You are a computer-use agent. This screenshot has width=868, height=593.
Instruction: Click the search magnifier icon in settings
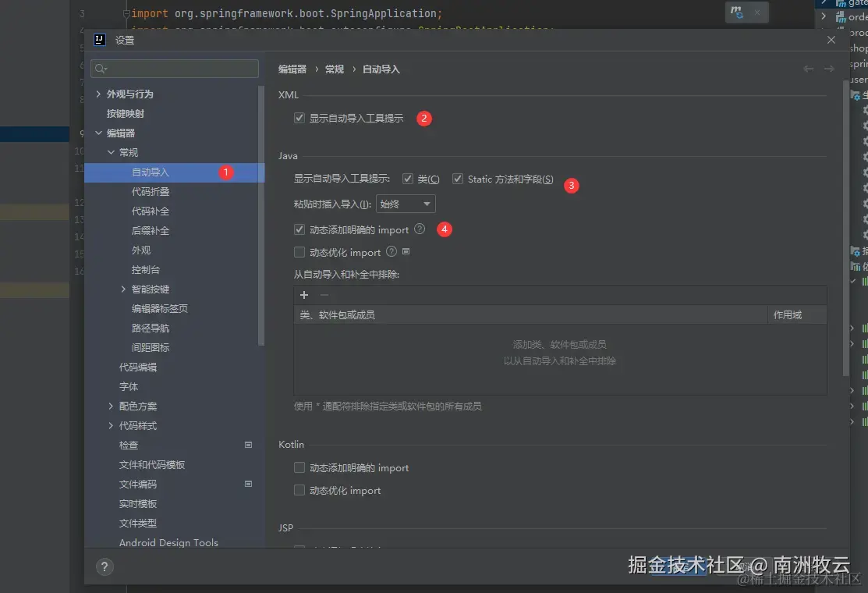point(100,69)
